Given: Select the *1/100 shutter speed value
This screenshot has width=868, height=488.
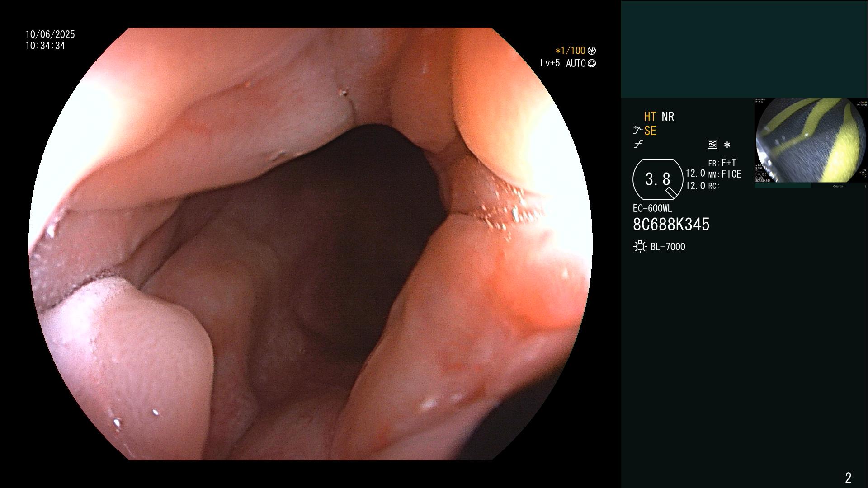Looking at the screenshot, I should 571,51.
